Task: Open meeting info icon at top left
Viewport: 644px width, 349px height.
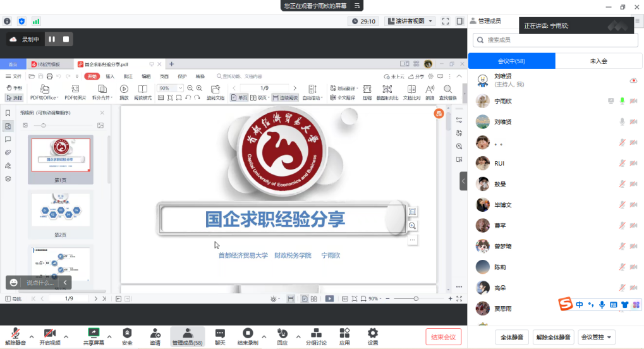Action: tap(7, 21)
